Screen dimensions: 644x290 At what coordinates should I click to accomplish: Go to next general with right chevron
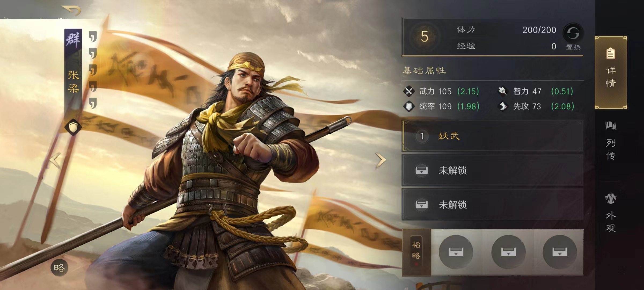point(381,161)
